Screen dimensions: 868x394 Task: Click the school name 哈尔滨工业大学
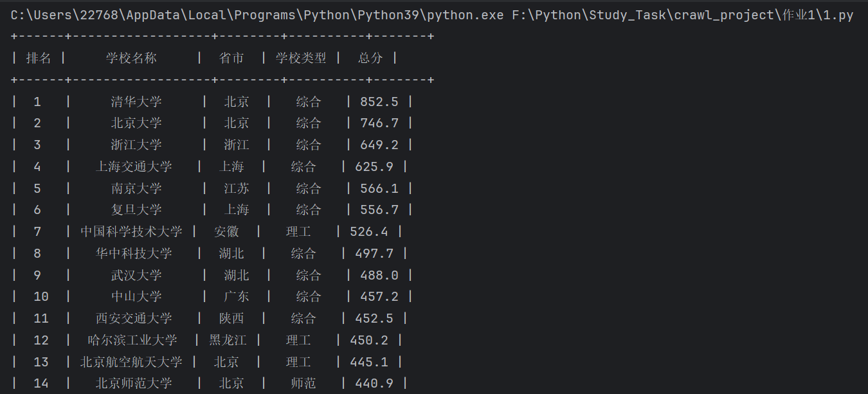point(131,340)
